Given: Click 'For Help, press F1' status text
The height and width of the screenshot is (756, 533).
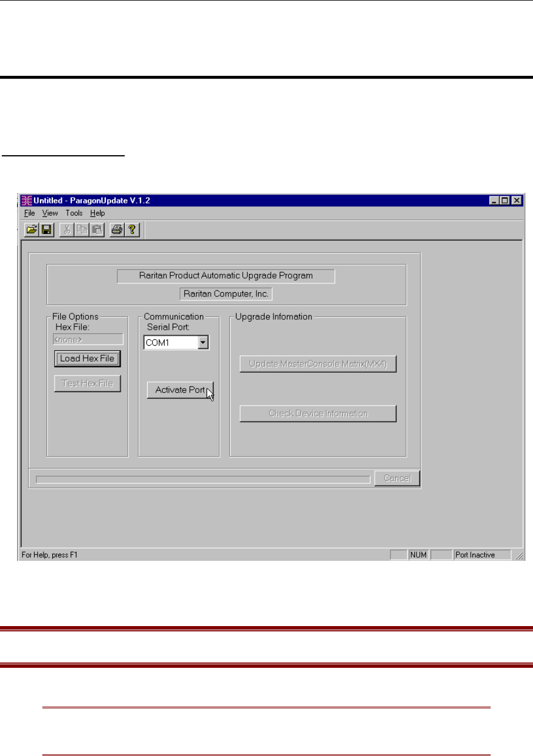Looking at the screenshot, I should click(49, 554).
